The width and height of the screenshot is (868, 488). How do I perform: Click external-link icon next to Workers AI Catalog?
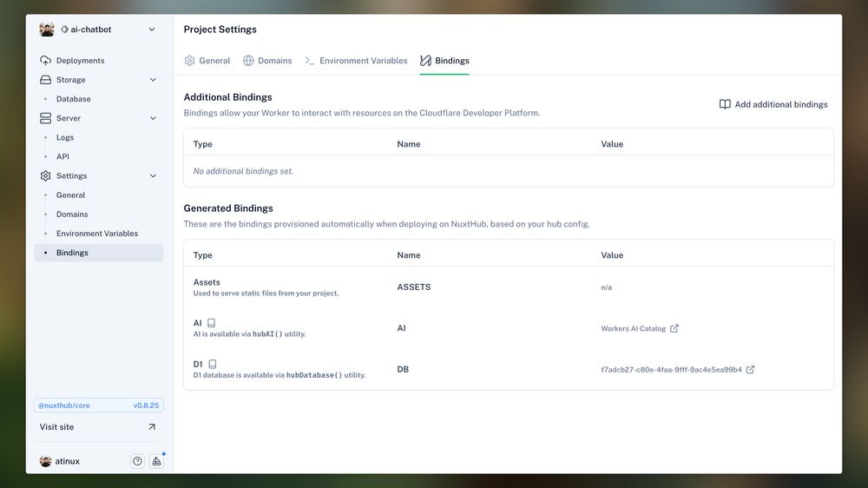click(x=674, y=328)
